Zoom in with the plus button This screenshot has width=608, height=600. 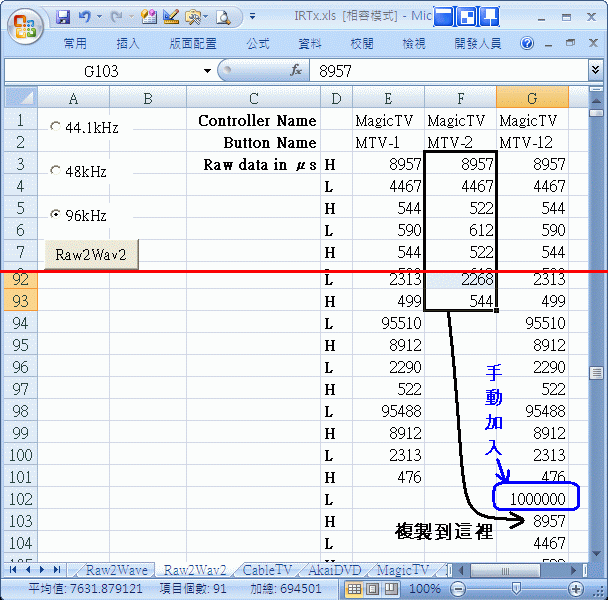(575, 589)
